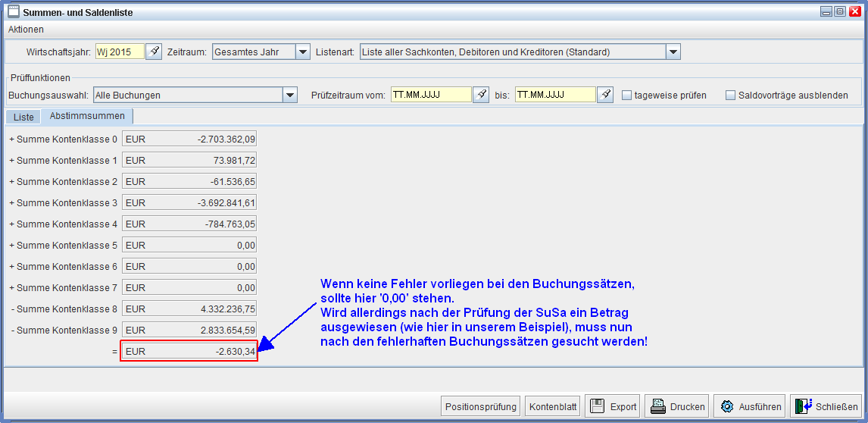This screenshot has width=868, height=423.
Task: Click the window icon in the title bar
Action: [x=13, y=11]
